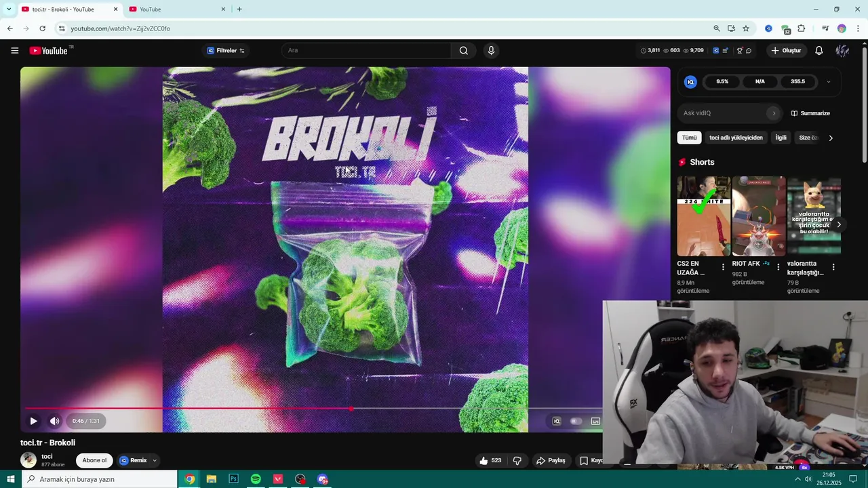Click the vidIQ icon in the player controls

point(556,422)
